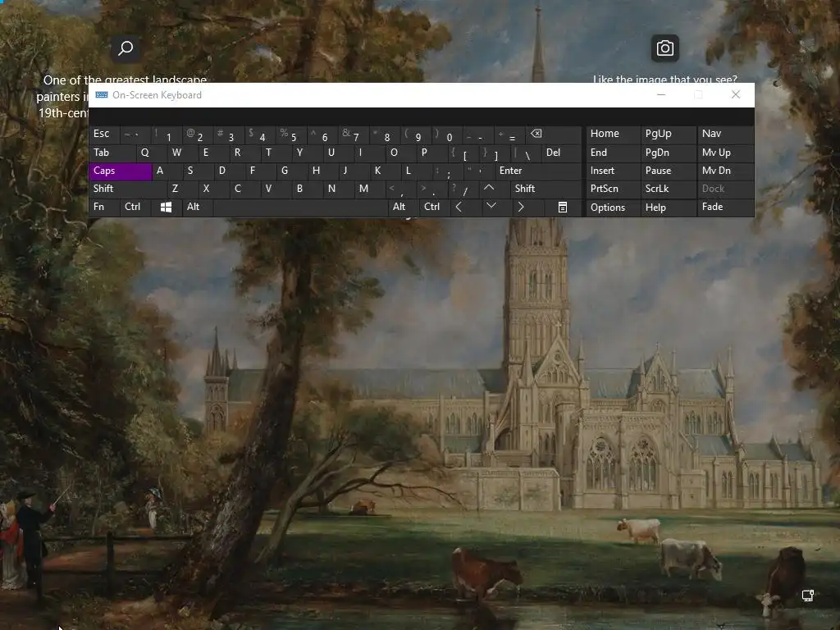Click the PgUp key
The width and height of the screenshot is (840, 630).
click(669, 134)
